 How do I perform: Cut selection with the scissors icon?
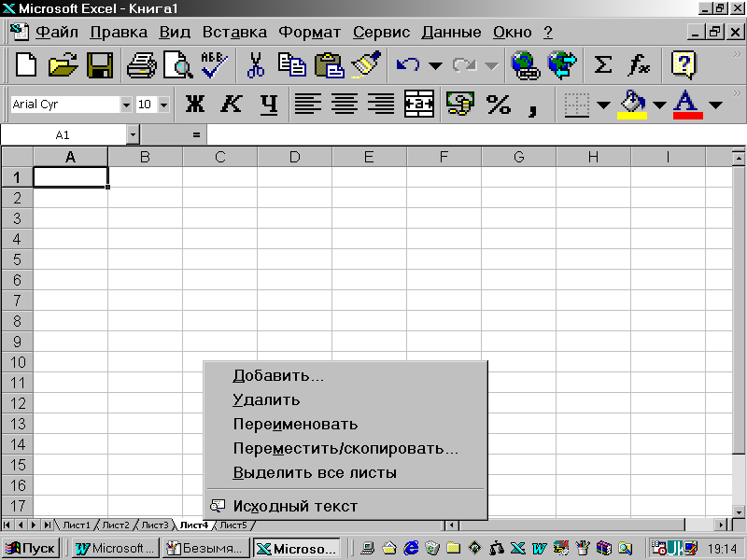256,64
